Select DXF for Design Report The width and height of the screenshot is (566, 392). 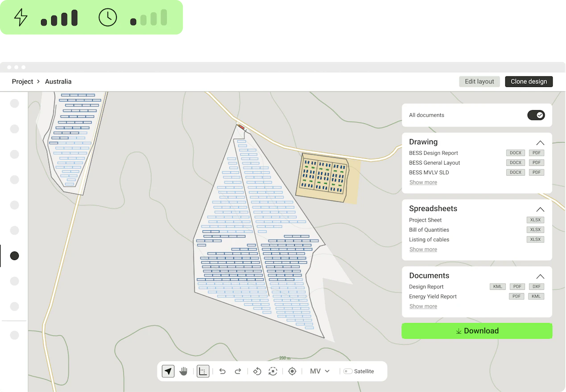point(537,287)
